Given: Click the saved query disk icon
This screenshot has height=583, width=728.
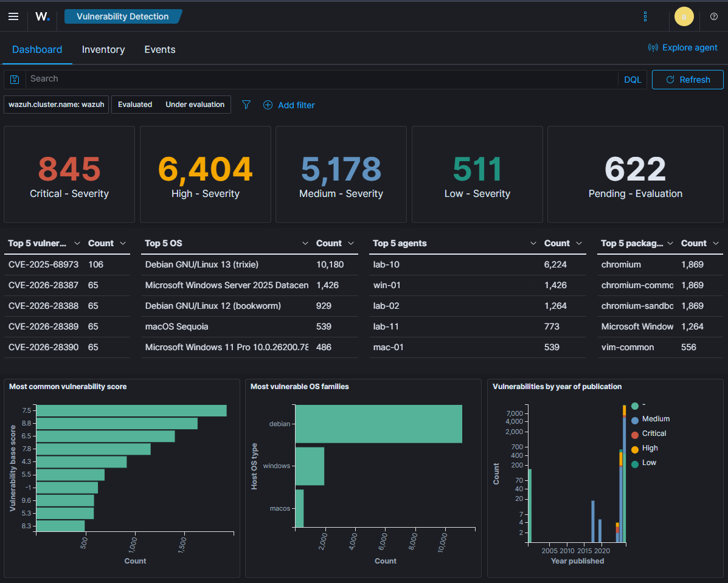Looking at the screenshot, I should [x=15, y=80].
